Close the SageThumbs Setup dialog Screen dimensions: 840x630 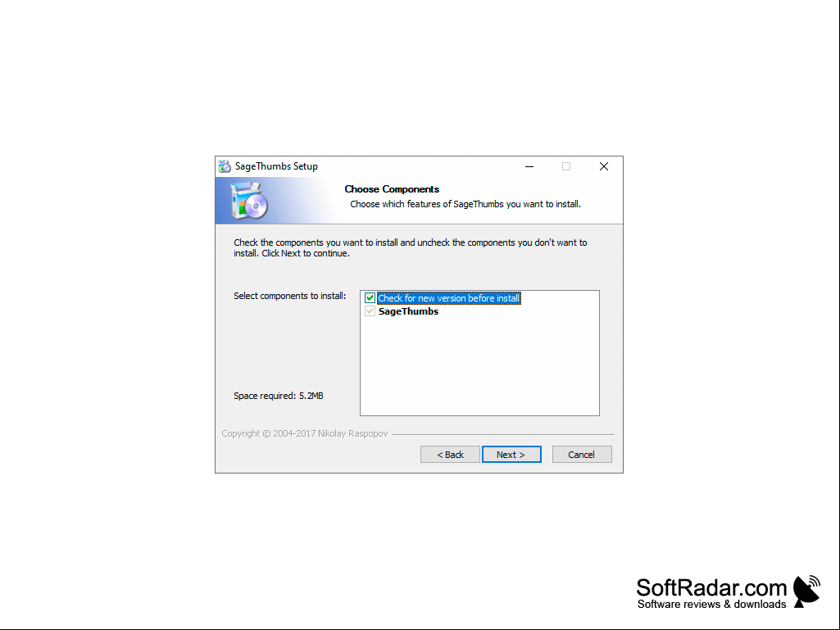point(604,166)
